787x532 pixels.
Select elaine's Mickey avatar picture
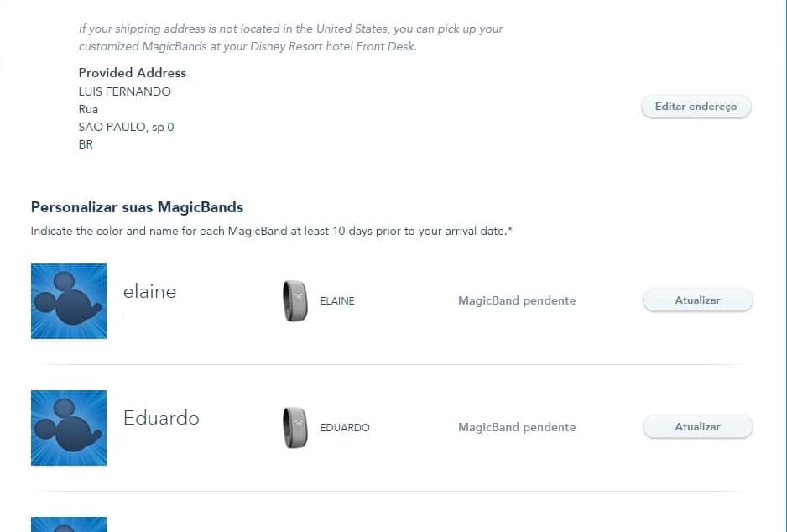69,301
